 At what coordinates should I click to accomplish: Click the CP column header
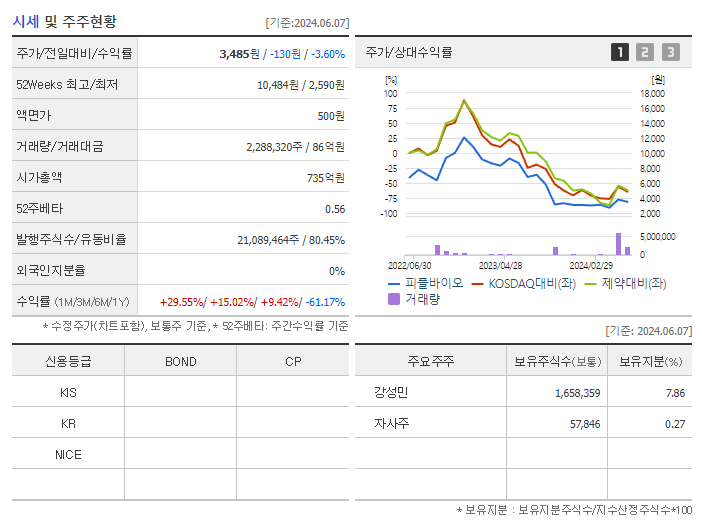(x=293, y=362)
